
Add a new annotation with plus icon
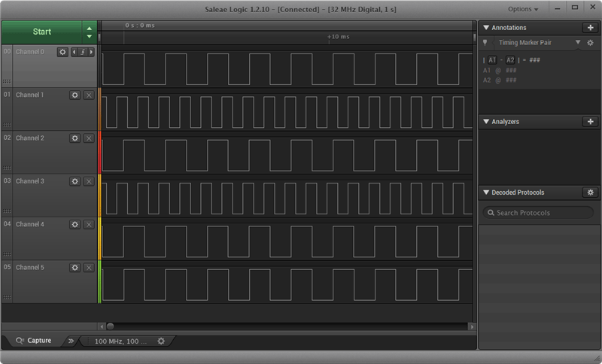591,27
